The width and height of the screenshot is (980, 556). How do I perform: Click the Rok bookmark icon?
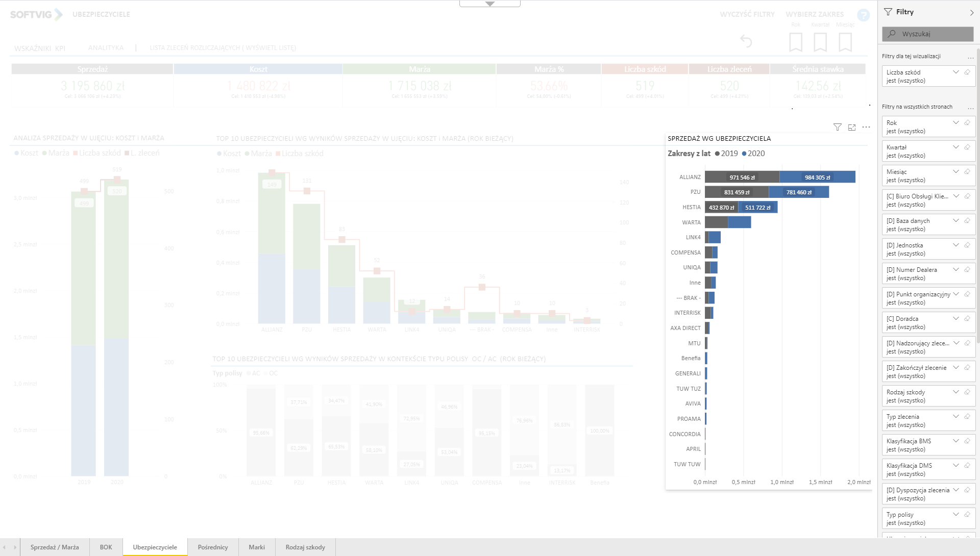tap(795, 42)
